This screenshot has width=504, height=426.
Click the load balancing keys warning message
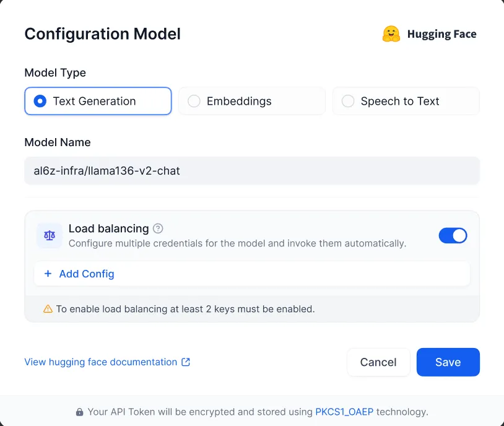(x=185, y=308)
